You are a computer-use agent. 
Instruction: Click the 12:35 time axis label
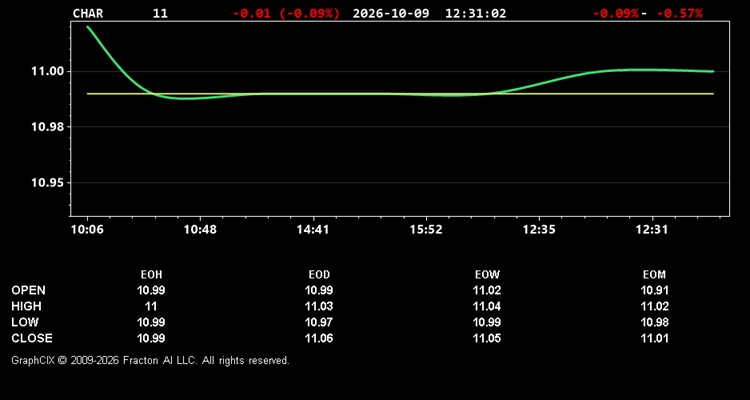pos(539,230)
